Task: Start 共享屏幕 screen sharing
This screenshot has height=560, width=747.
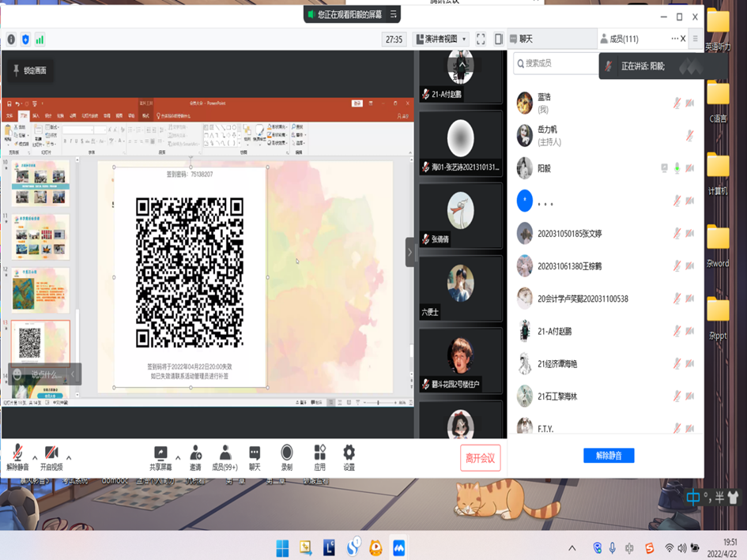Action: [x=160, y=458]
